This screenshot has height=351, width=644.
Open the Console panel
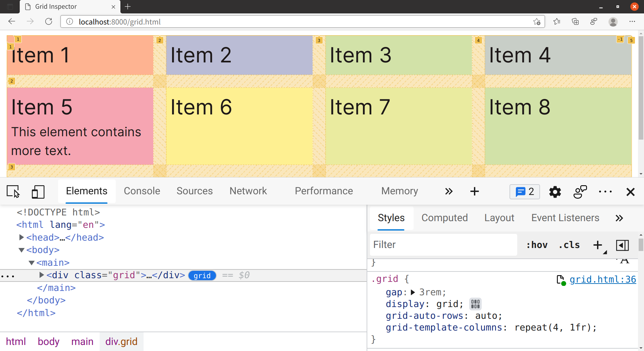coord(142,191)
